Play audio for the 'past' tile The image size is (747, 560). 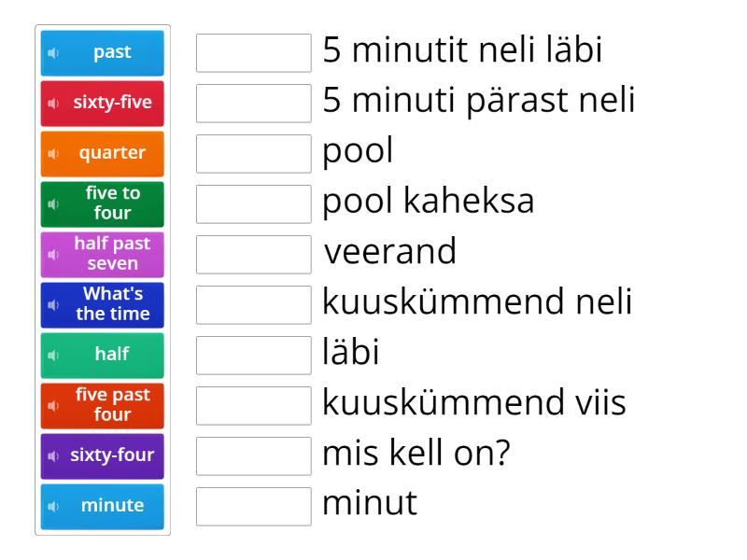click(x=53, y=53)
